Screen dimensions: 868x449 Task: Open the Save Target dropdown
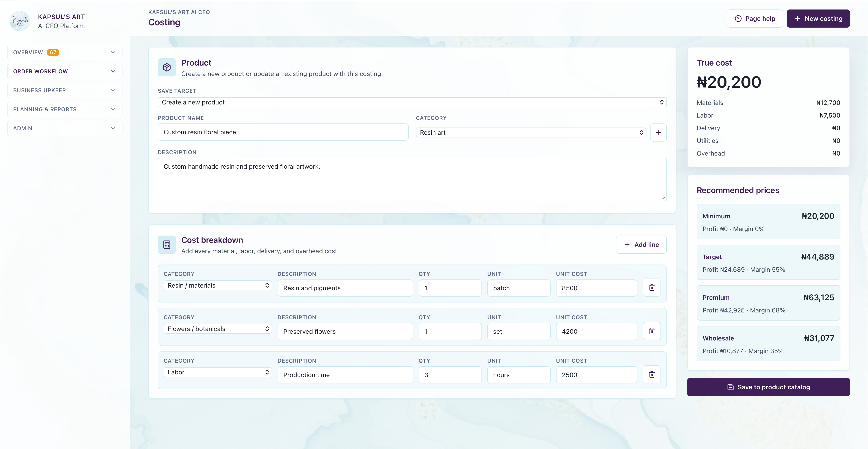pyautogui.click(x=412, y=102)
